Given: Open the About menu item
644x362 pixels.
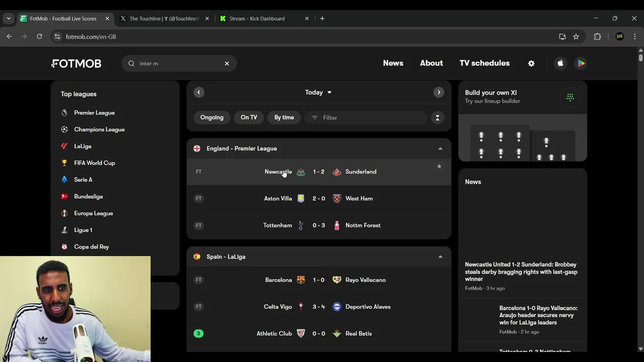Looking at the screenshot, I should pyautogui.click(x=432, y=63).
